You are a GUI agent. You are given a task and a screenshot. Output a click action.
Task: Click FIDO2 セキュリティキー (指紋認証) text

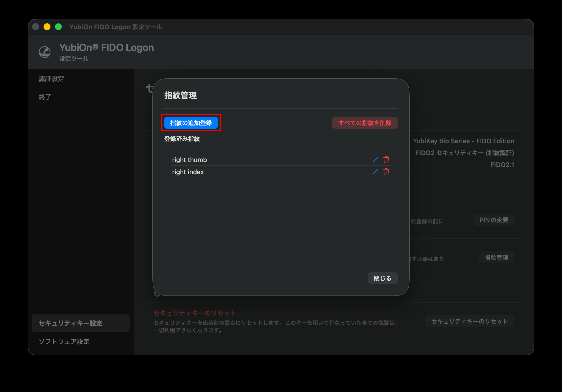pos(465,153)
